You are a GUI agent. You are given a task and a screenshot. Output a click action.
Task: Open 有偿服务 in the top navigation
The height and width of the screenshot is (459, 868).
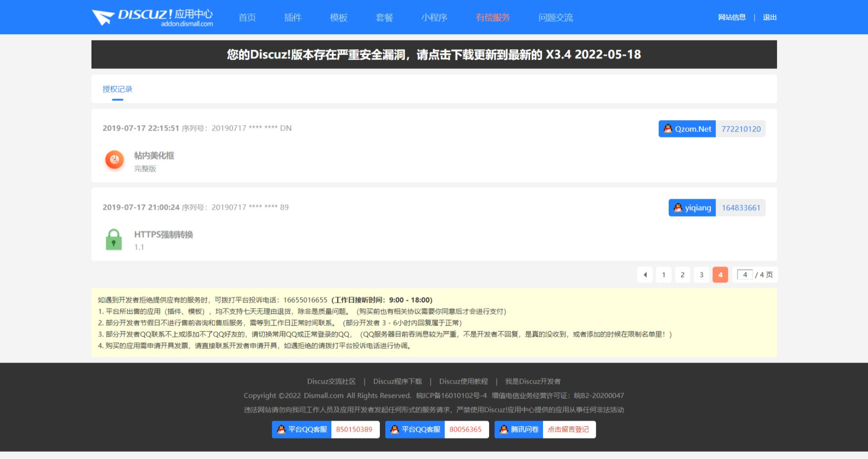click(x=493, y=17)
